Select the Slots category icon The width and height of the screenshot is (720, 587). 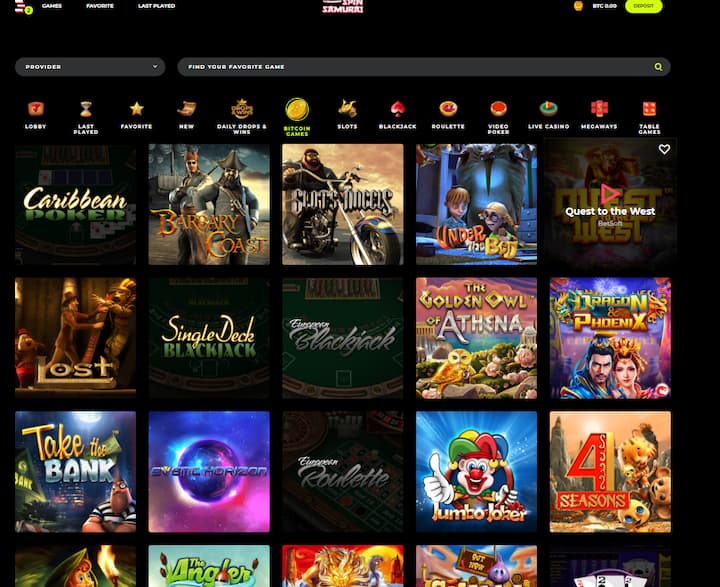(x=347, y=109)
